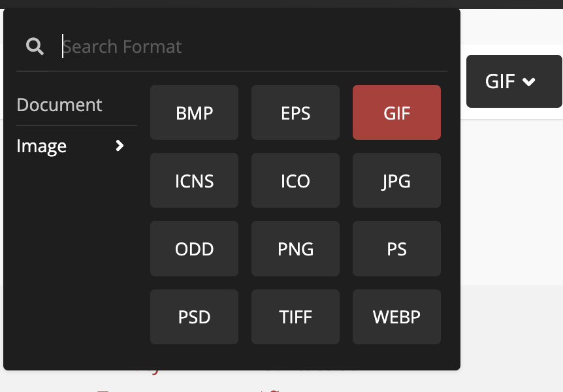Viewport: 563px width, 392px height.
Task: Click the arrow next to Image
Action: [120, 146]
